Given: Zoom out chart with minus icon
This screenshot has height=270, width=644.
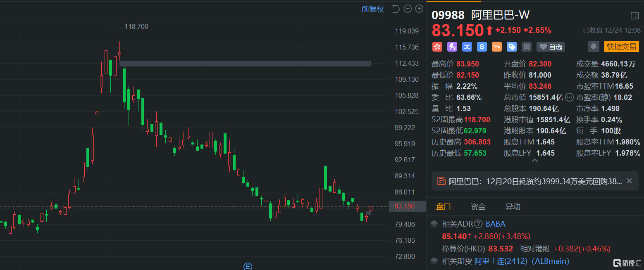Looking at the screenshot, I should pos(408,9).
